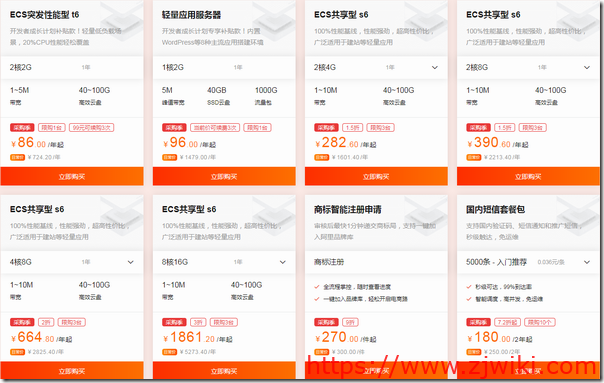604x383 pixels.
Task: Click the 99元可续购3次 tag
Action: click(x=92, y=128)
